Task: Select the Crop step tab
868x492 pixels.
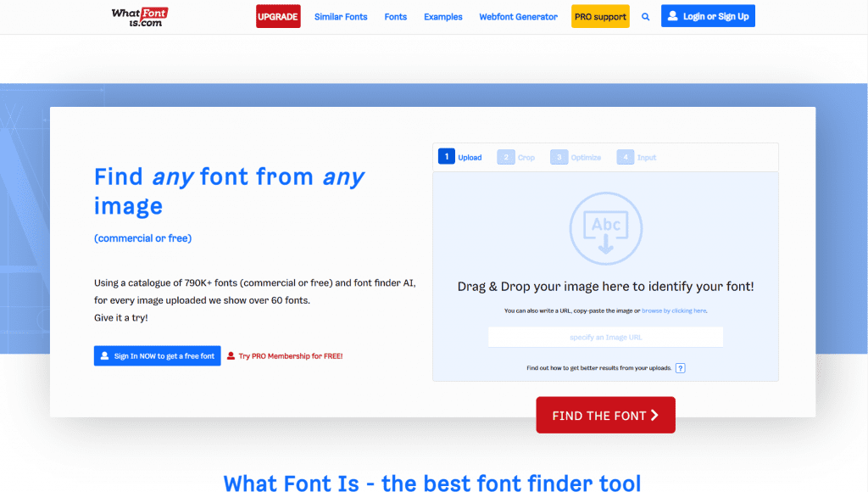Action: coord(516,157)
